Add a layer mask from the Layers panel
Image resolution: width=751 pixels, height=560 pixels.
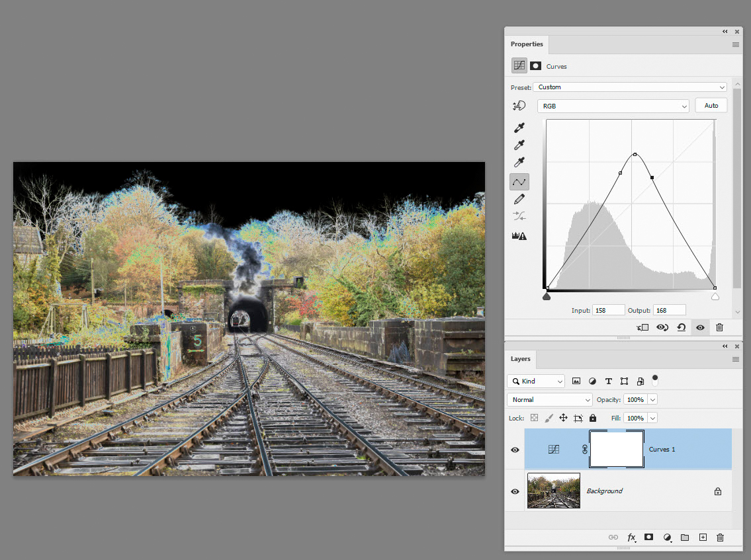pos(648,537)
